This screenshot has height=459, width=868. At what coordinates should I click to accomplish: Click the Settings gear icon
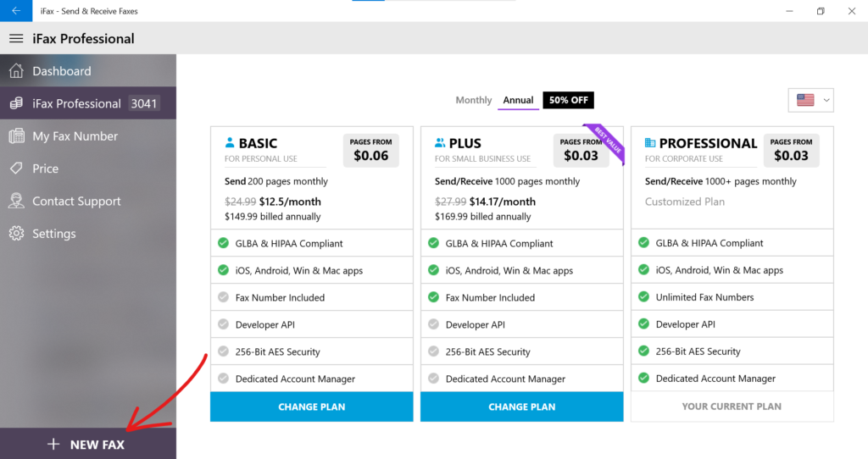tap(17, 234)
